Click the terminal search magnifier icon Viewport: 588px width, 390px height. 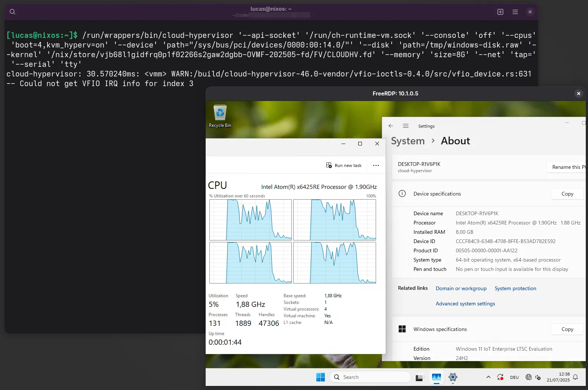point(12,12)
